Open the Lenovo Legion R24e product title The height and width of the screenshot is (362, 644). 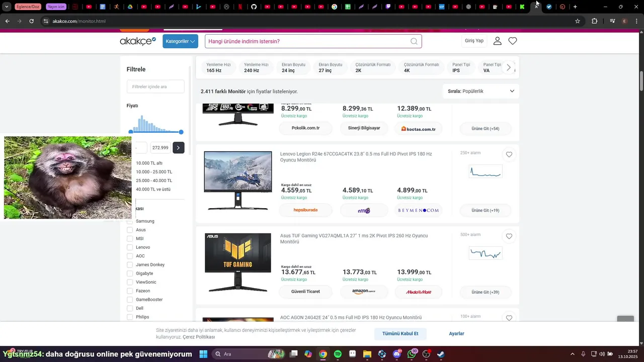tap(356, 157)
